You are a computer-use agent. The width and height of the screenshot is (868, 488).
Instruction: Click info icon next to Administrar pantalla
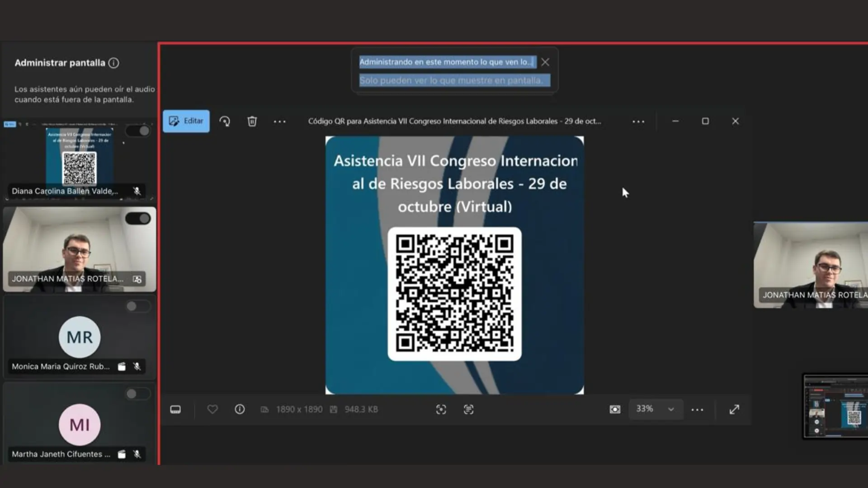click(114, 63)
